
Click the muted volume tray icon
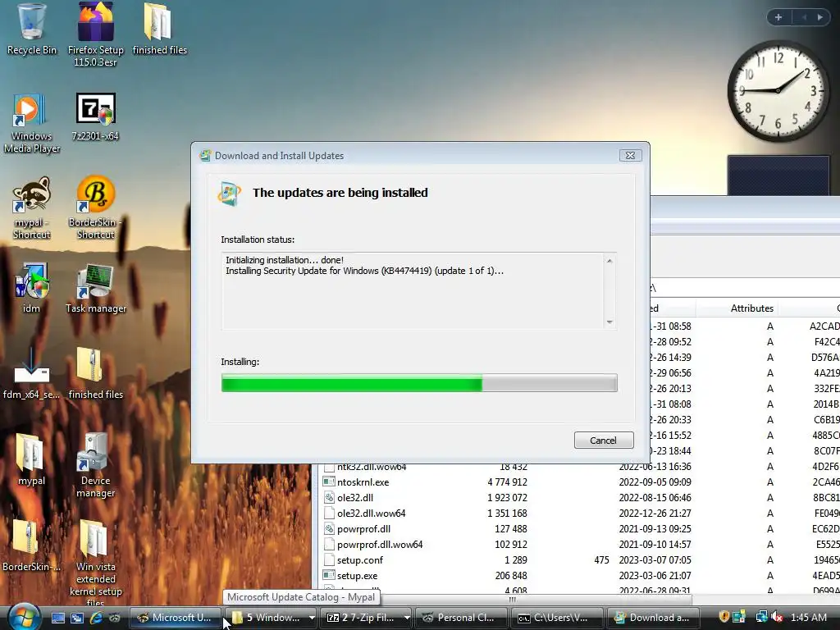click(x=777, y=617)
